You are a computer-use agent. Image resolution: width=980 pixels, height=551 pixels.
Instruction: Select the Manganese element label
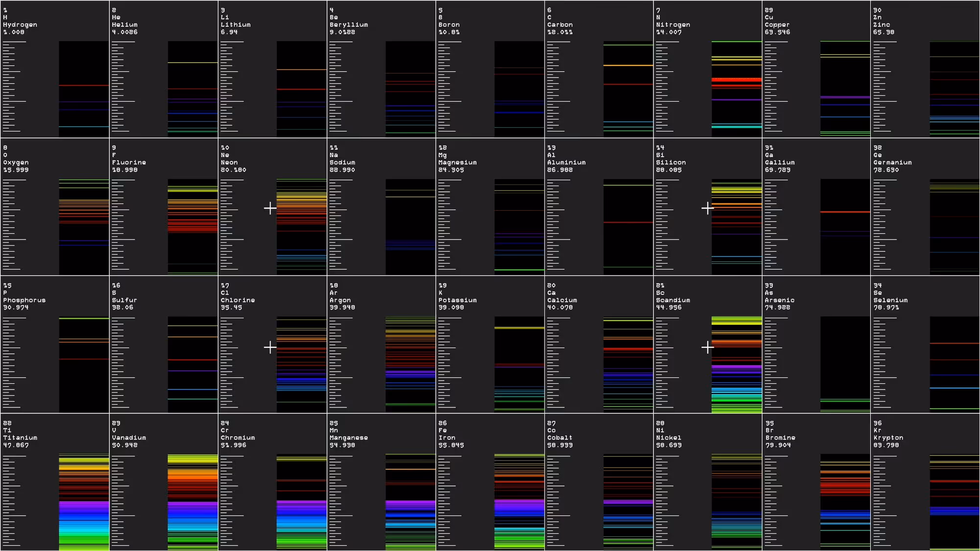348,438
